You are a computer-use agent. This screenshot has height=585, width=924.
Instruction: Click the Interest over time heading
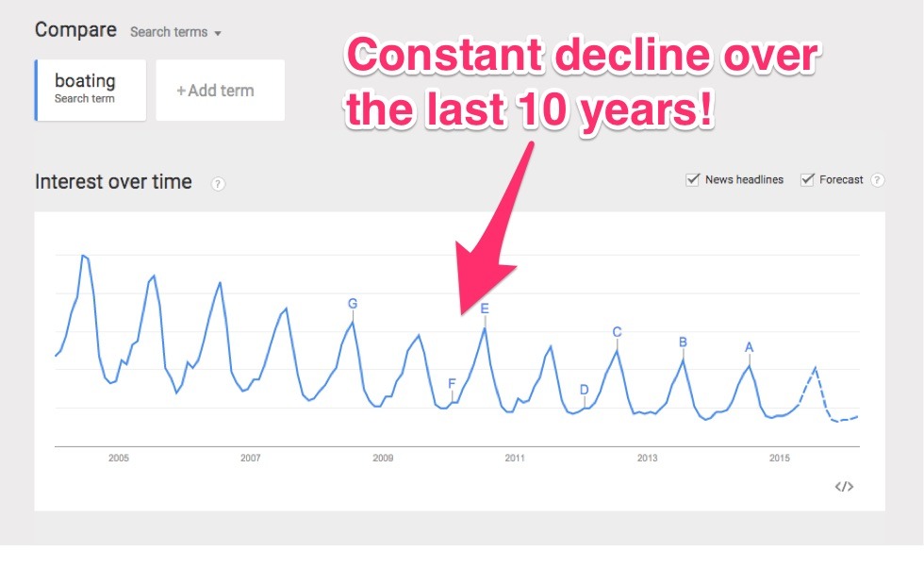pos(113,182)
